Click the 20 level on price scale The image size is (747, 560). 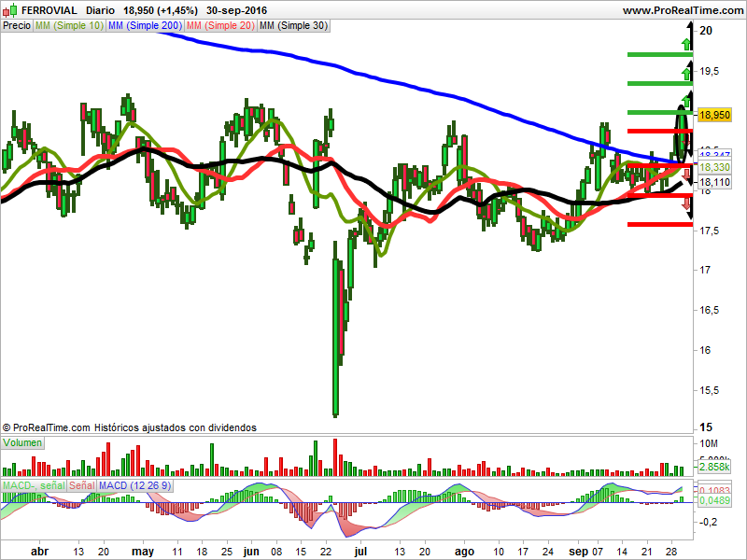coord(706,31)
